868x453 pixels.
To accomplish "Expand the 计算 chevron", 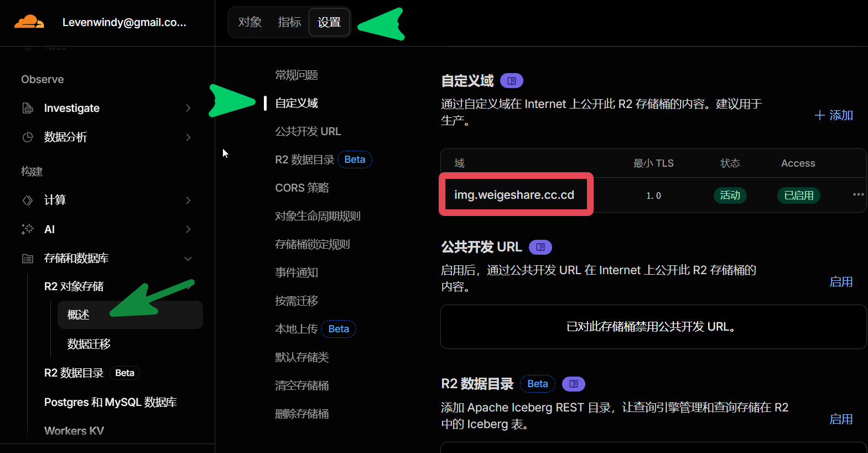I will (188, 200).
